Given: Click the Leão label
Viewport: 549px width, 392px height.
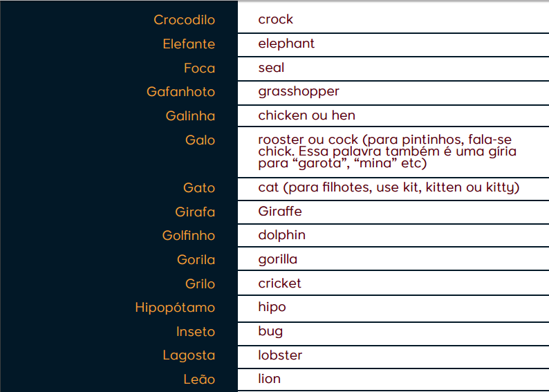Looking at the screenshot, I should [x=200, y=380].
